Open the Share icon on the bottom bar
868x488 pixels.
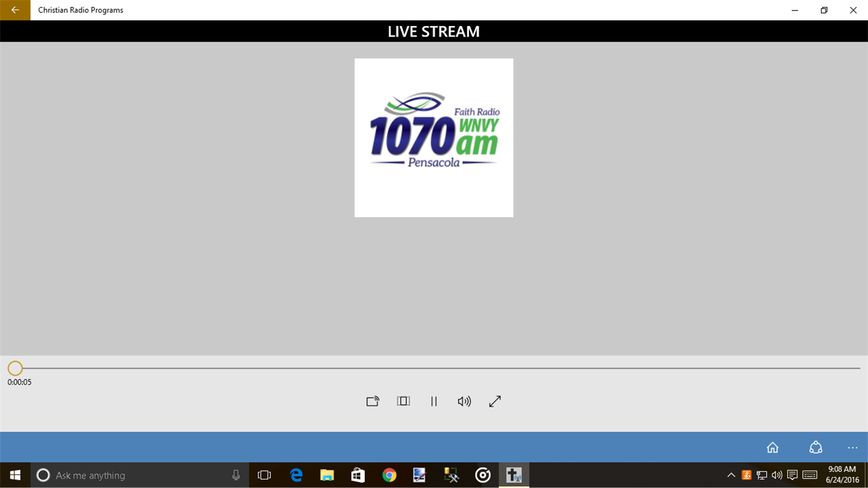815,446
